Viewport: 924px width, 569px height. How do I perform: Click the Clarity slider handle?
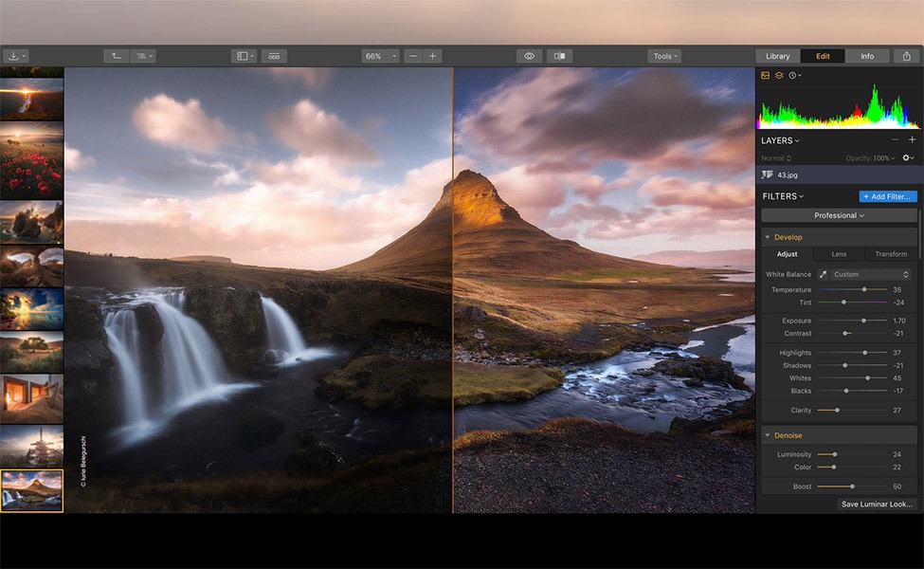click(837, 410)
